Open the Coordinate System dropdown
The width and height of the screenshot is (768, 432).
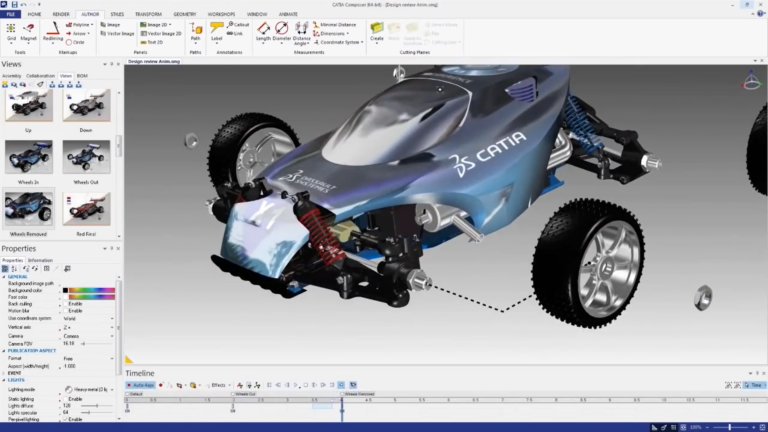[362, 42]
